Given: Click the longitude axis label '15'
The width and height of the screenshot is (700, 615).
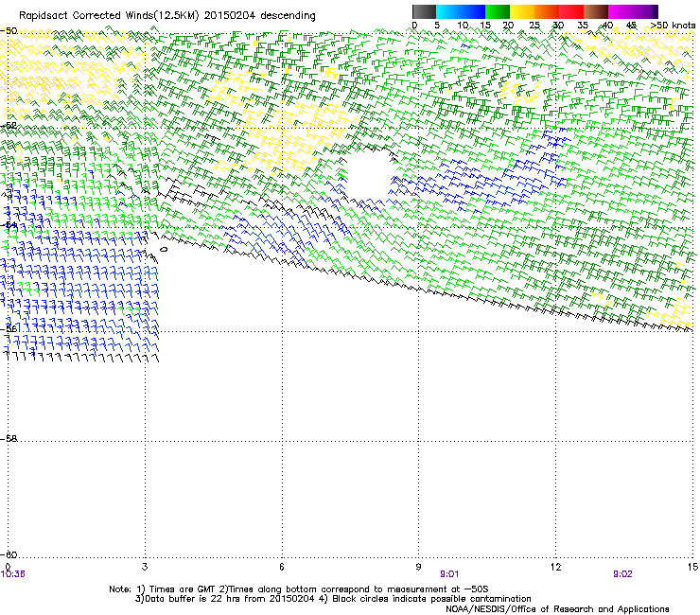Looking at the screenshot, I should tap(692, 567).
